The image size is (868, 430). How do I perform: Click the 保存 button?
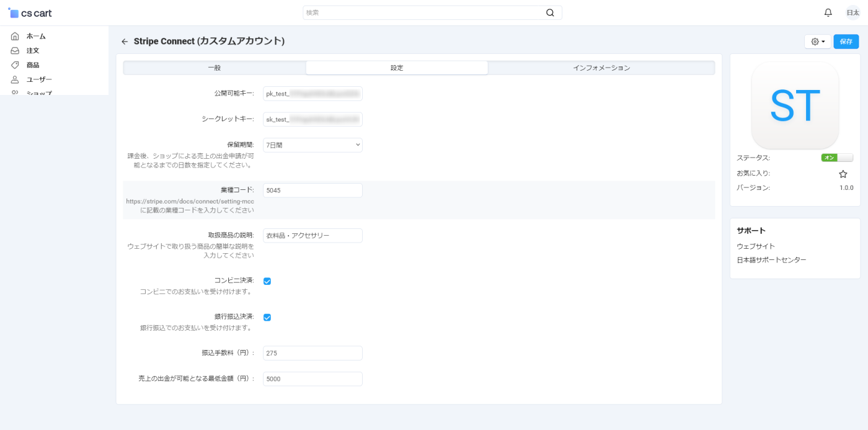(846, 42)
